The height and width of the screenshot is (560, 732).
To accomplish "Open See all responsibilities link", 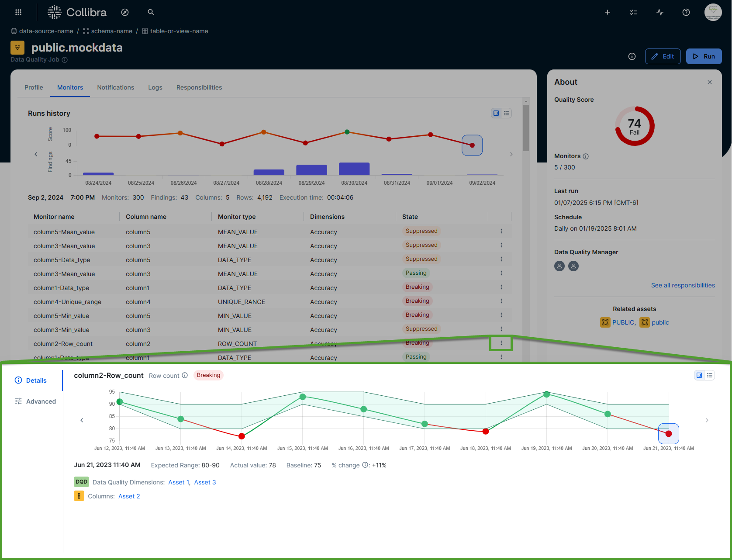I will pos(683,285).
